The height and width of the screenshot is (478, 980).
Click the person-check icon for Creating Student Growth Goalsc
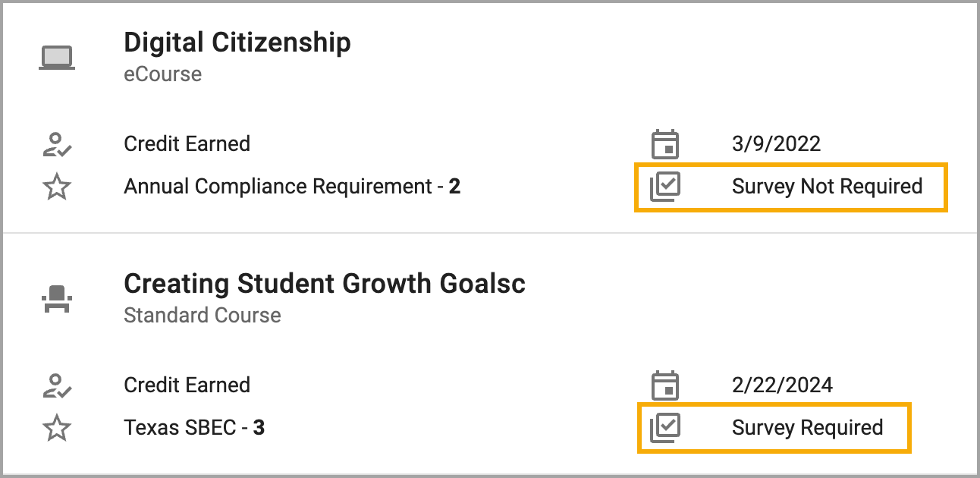point(57,385)
